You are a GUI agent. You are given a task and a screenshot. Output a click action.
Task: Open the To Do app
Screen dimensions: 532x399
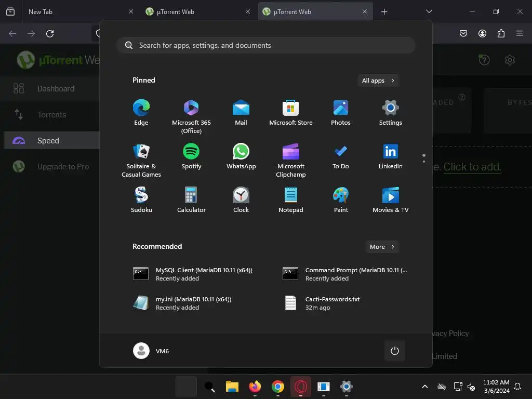[341, 157]
